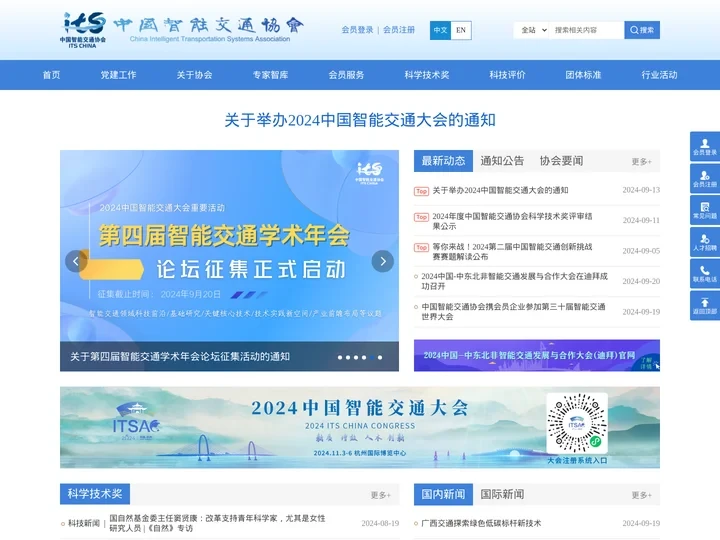This screenshot has width=720, height=540.
Task: Open 科技评价 navigation menu
Action: pyautogui.click(x=507, y=75)
